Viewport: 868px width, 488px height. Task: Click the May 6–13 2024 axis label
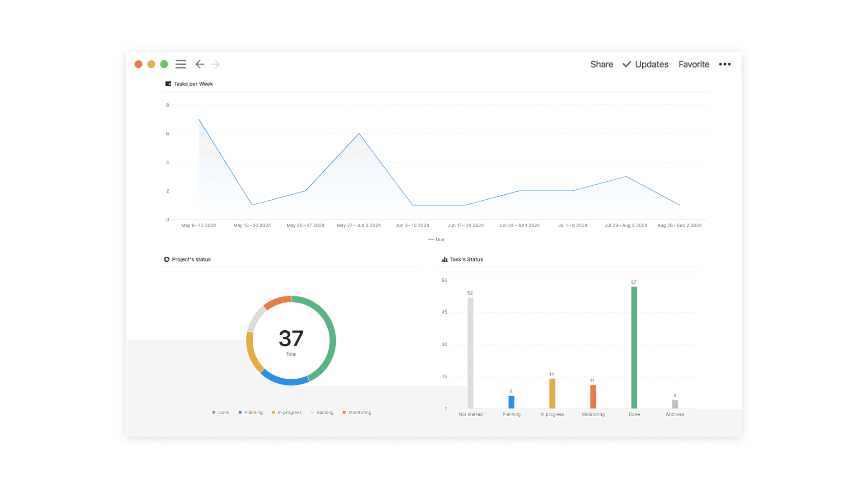click(198, 225)
